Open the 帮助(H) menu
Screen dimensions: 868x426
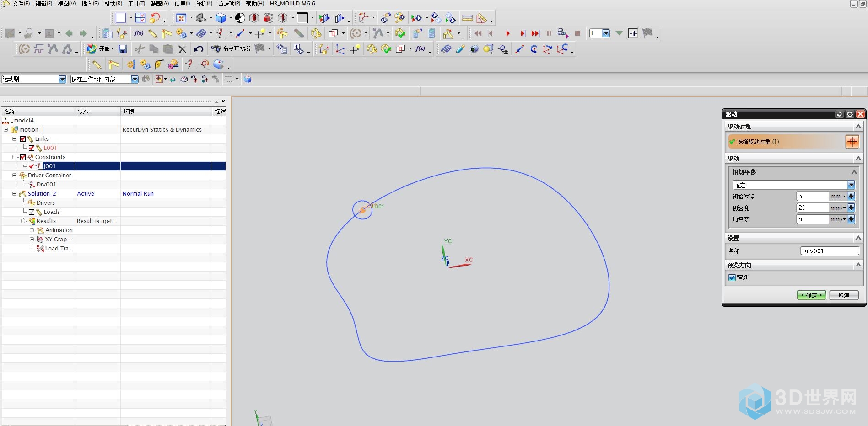pos(255,4)
